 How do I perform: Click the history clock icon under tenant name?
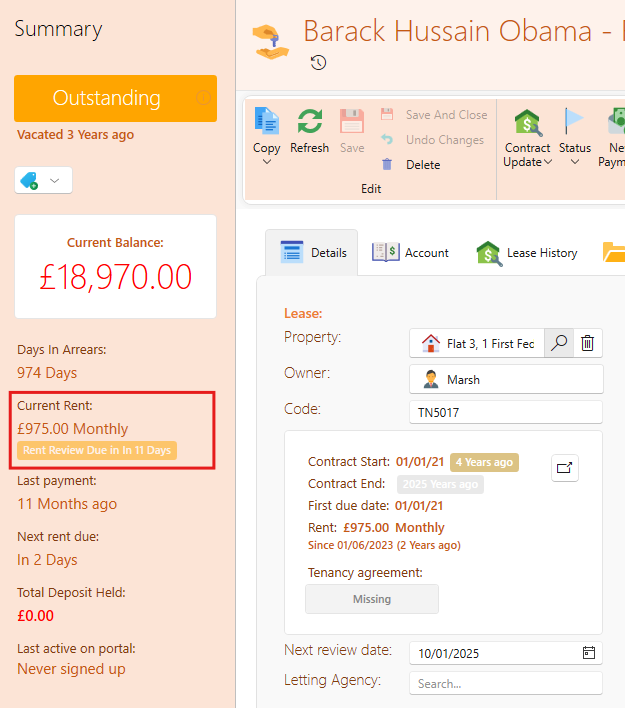coord(318,62)
